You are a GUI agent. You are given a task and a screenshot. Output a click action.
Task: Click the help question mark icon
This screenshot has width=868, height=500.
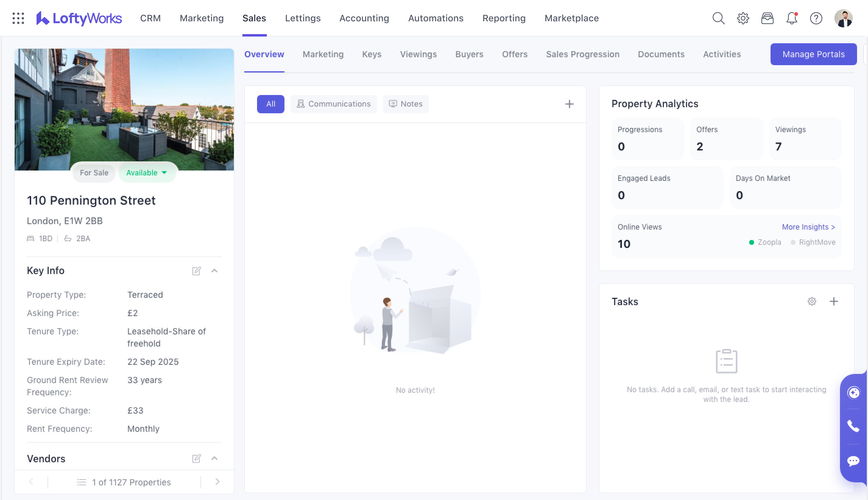pyautogui.click(x=816, y=18)
